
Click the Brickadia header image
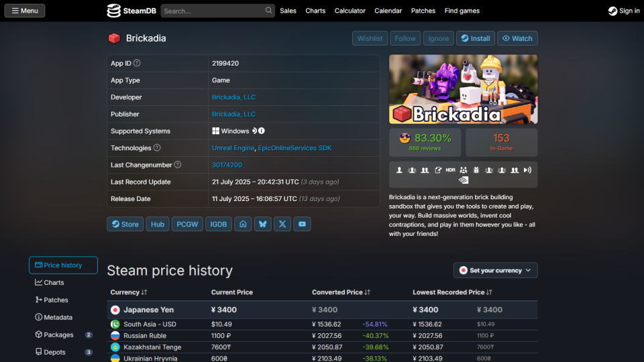coord(464,89)
